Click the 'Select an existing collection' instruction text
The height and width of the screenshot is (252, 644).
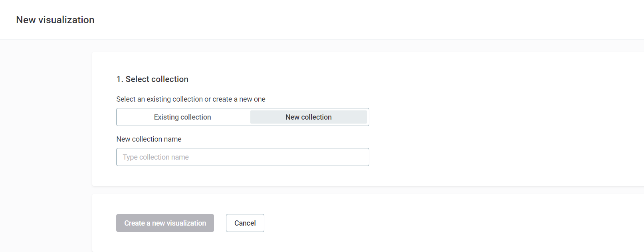pyautogui.click(x=190, y=99)
